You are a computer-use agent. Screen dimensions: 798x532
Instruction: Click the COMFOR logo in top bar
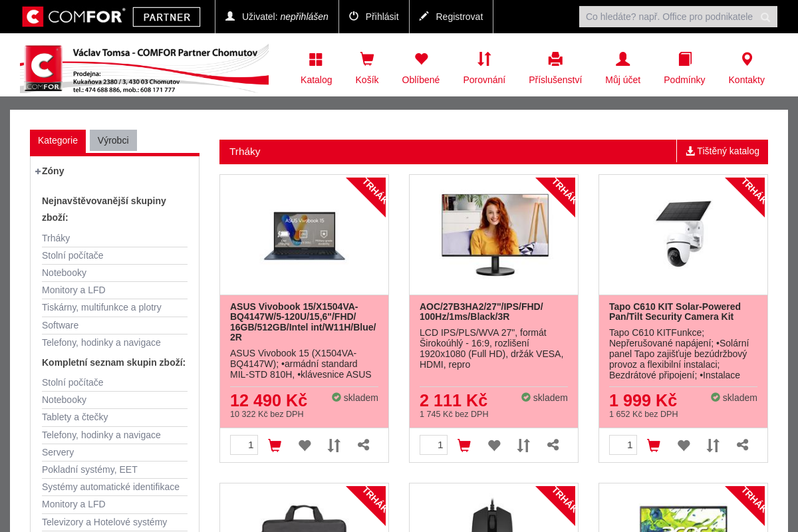click(74, 17)
